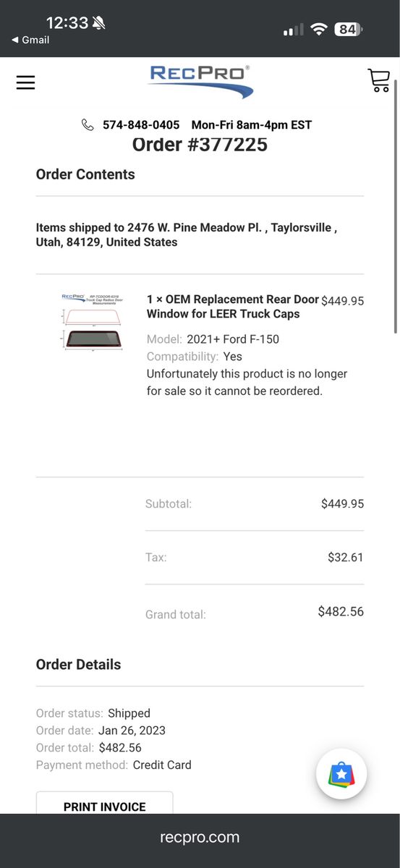Go back to Gmail app
This screenshot has height=868, width=400.
[30, 41]
